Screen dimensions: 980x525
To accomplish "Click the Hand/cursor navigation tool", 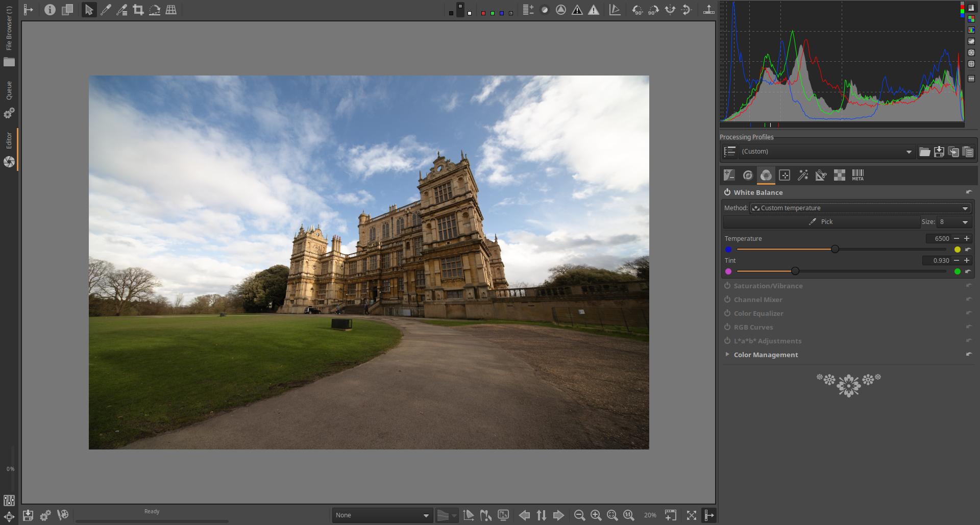I will (89, 10).
